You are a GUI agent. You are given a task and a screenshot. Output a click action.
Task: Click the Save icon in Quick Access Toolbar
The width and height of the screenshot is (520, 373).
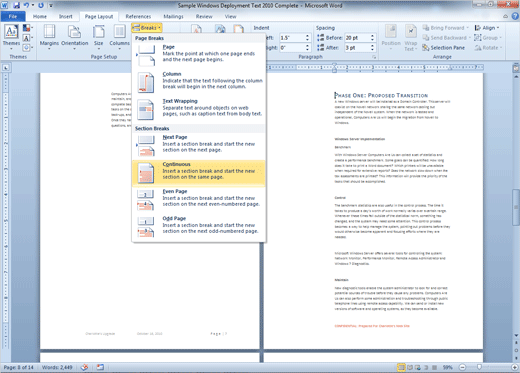16,5
